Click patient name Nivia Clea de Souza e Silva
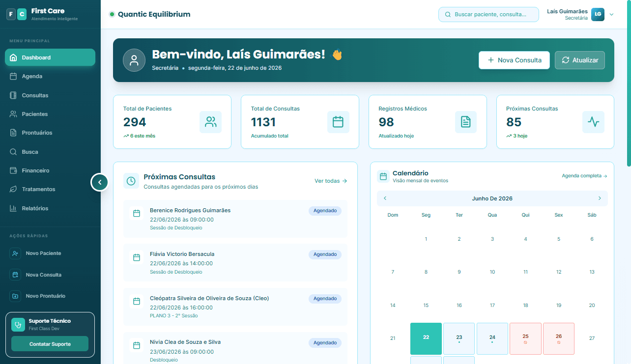This screenshot has width=631, height=364. (185, 342)
